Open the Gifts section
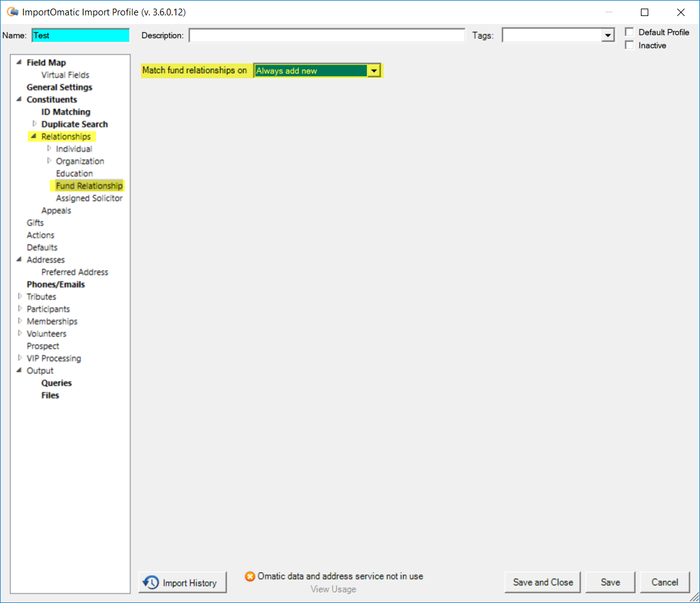The image size is (700, 603). pyautogui.click(x=35, y=223)
